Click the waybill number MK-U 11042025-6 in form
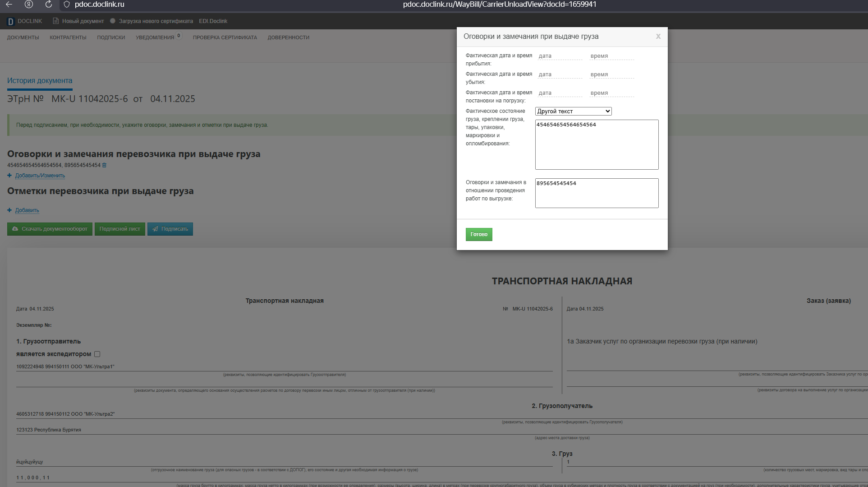The width and height of the screenshot is (868, 487). [x=533, y=309]
